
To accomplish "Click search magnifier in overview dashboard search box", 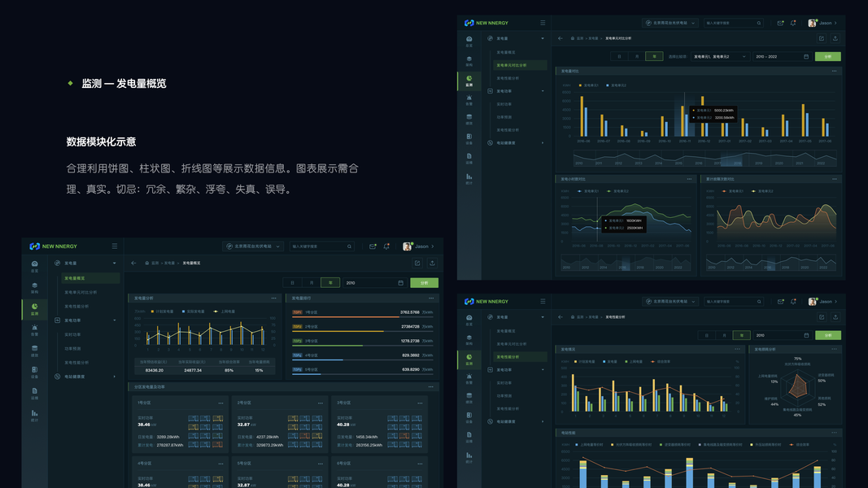I will 349,246.
